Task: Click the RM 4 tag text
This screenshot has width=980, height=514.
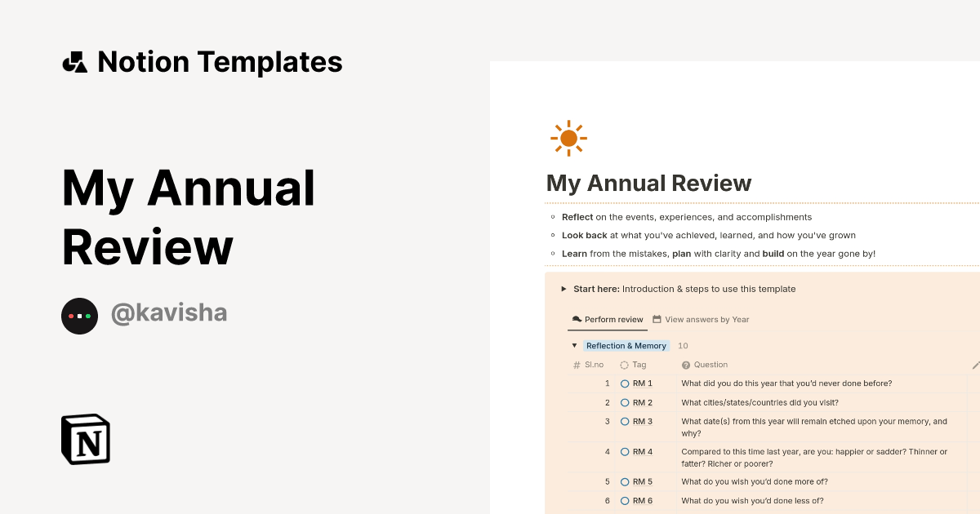Action: point(643,452)
